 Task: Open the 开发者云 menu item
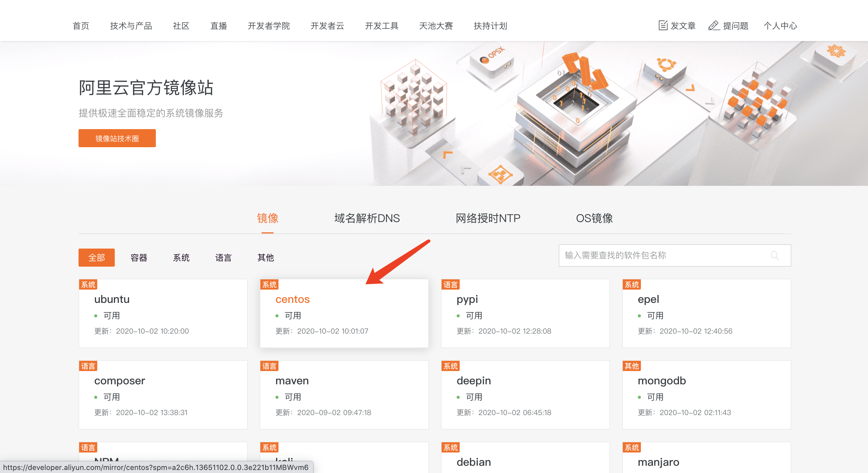click(327, 26)
